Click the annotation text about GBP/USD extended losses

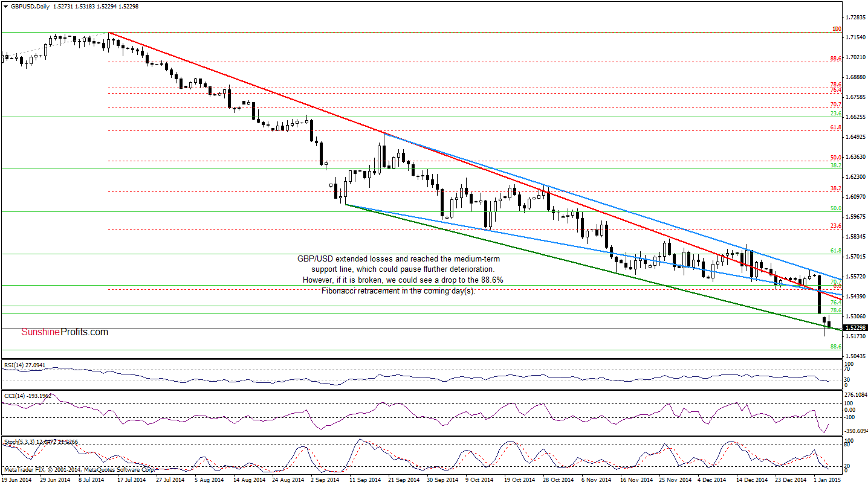(x=399, y=275)
